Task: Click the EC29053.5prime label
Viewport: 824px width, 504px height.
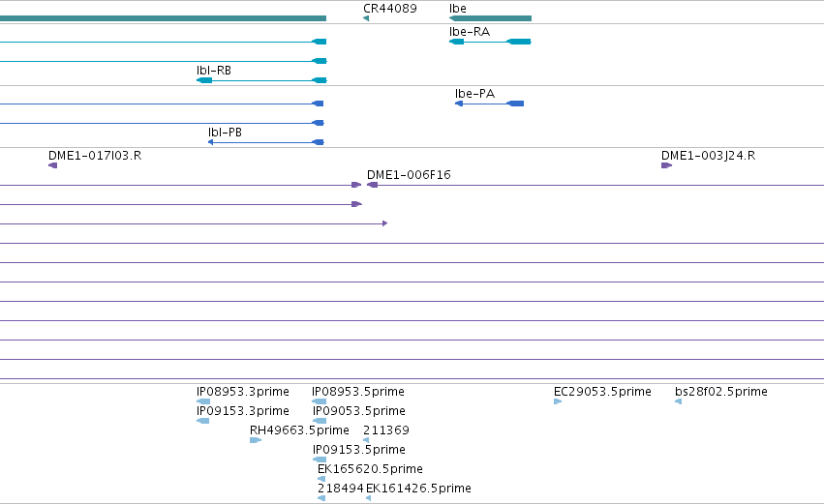Action: pos(603,392)
